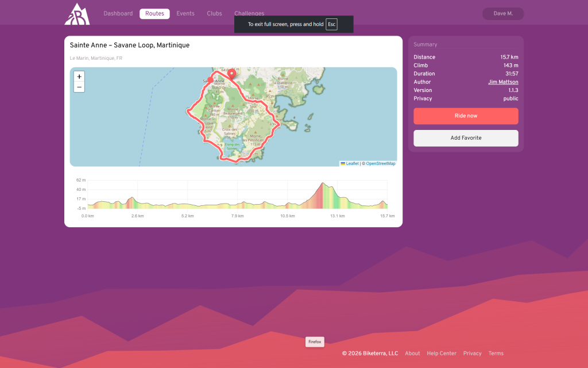
Task: Open the OpenStreetMap attribution link
Action: tap(381, 163)
